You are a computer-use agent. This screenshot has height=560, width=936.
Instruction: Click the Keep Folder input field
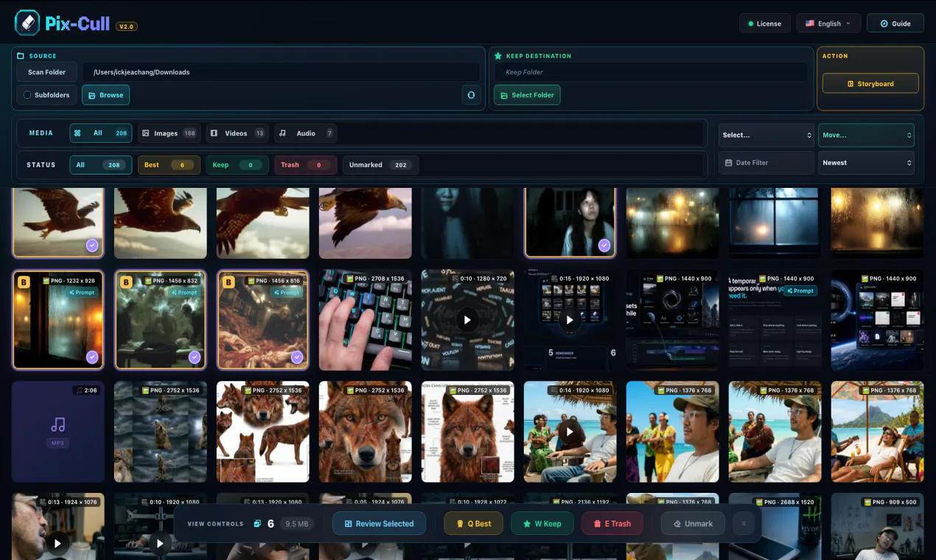[x=650, y=72]
